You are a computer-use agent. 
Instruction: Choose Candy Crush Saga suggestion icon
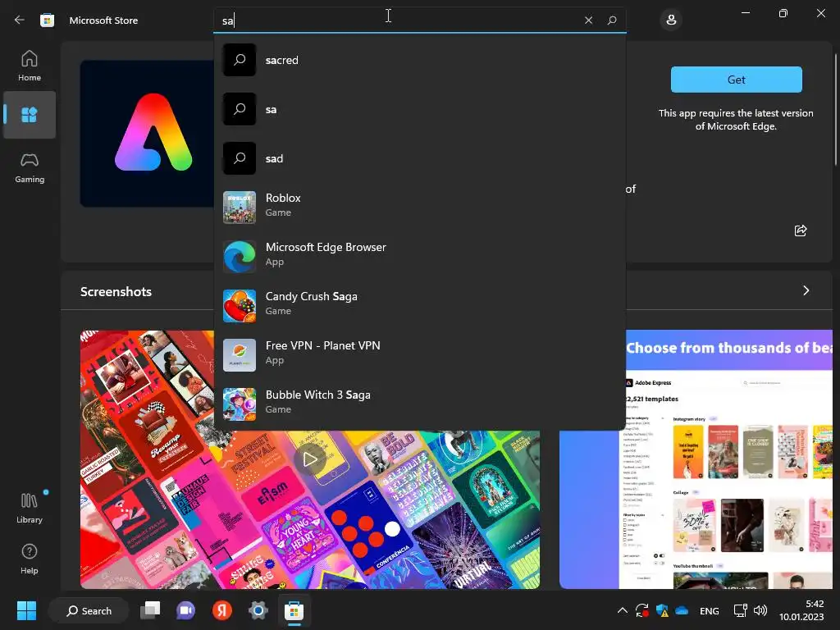[x=240, y=306]
